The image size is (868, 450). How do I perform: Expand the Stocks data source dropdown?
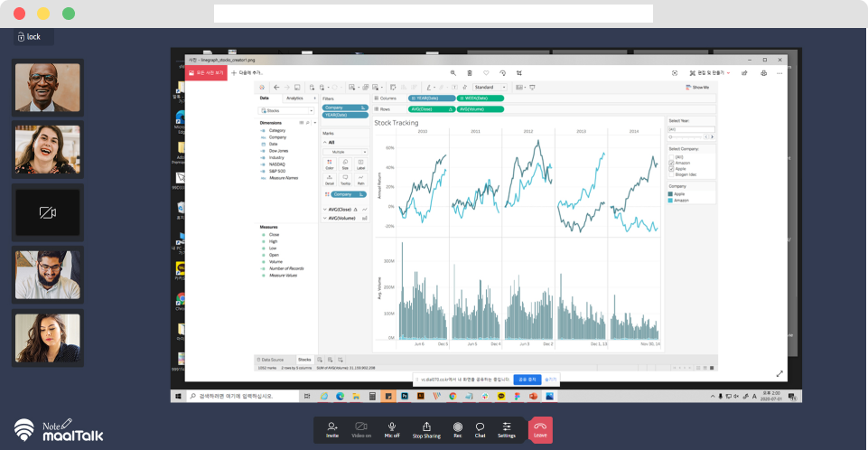287,110
